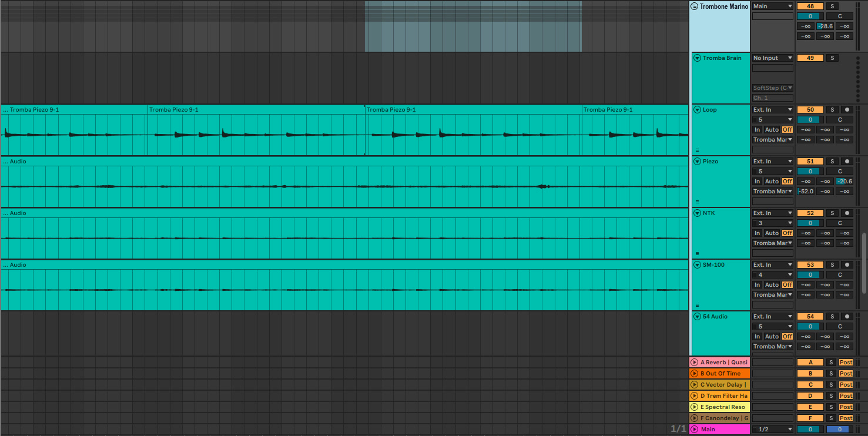Toggle Post button on E Spectral Reso
Image resolution: width=868 pixels, height=436 pixels.
[x=846, y=407]
